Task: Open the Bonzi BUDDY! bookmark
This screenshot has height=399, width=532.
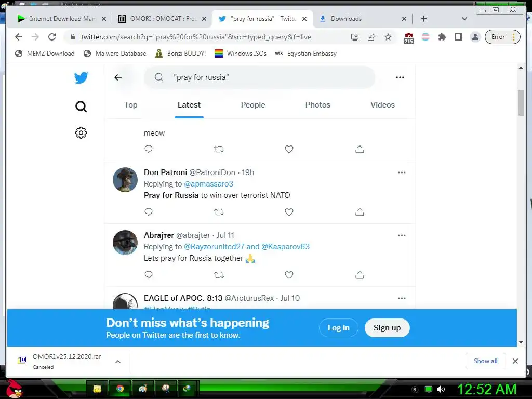Action: point(180,54)
